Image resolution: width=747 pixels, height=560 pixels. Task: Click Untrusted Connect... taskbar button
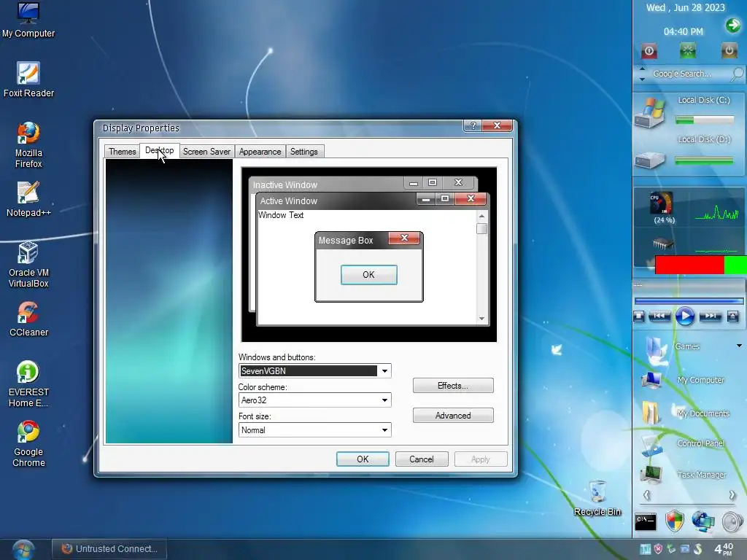pyautogui.click(x=109, y=549)
